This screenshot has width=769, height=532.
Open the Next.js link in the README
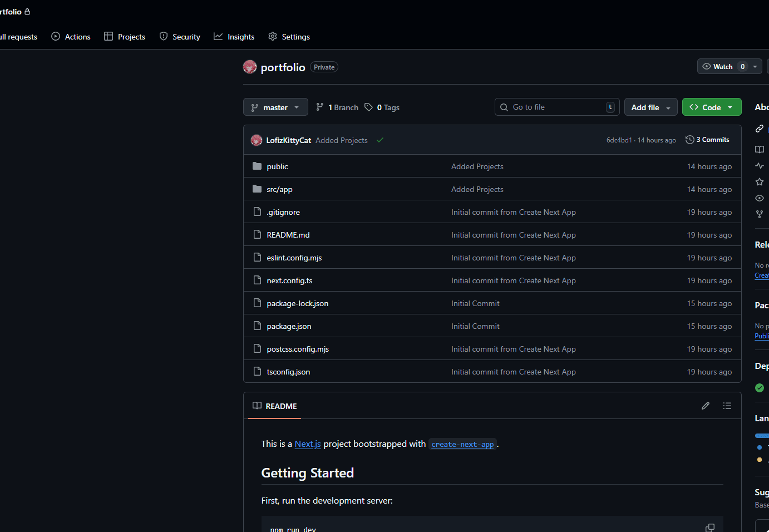tap(308, 444)
